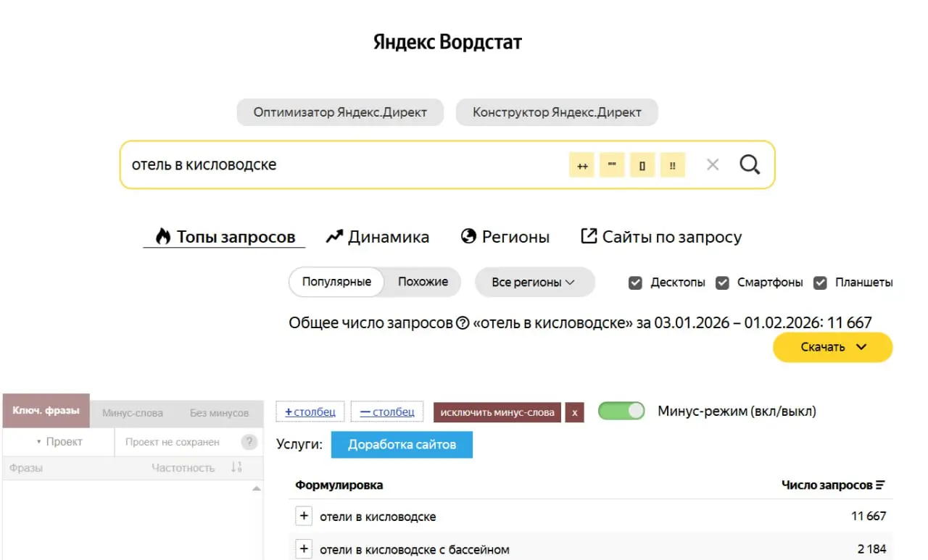Screen dimensions: 928x560
Task: Click Конструктор Яндекс.Директ button
Action: point(557,112)
